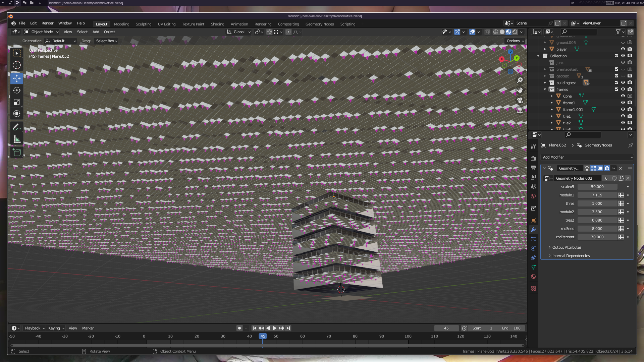Select the Annotate pencil tool
This screenshot has width=644, height=362.
[x=17, y=127]
